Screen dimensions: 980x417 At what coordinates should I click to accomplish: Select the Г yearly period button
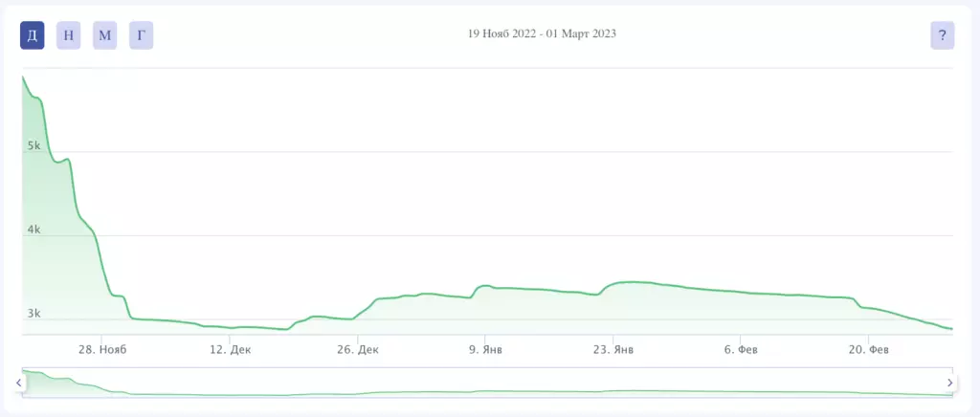click(142, 35)
